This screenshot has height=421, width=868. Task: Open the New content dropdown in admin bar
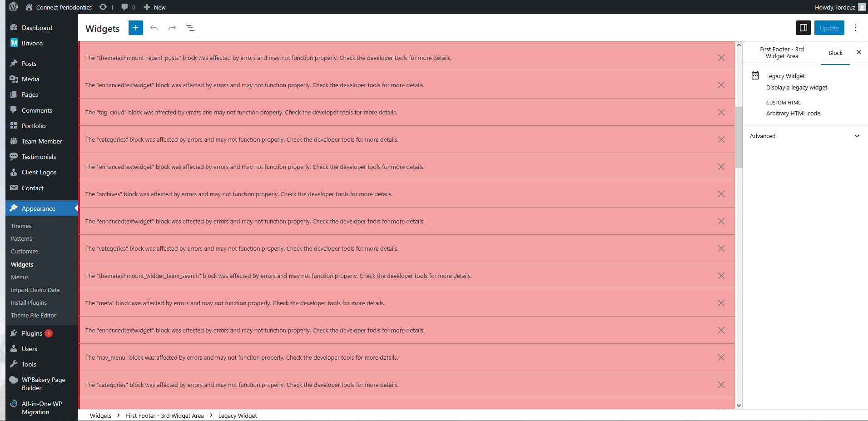click(x=154, y=7)
